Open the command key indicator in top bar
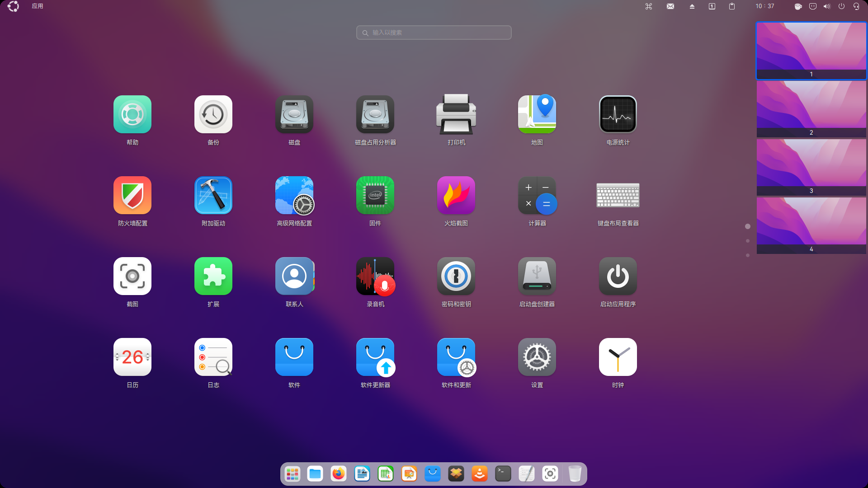This screenshot has height=488, width=868. [649, 6]
